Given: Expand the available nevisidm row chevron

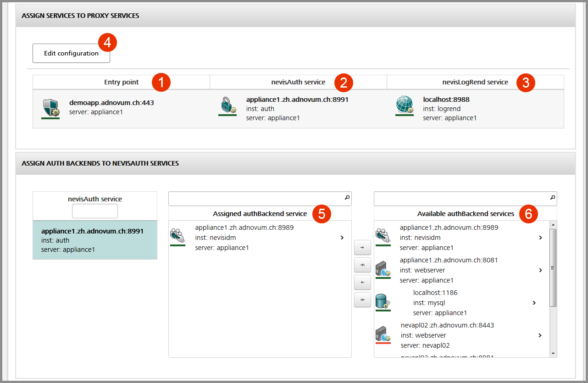Looking at the screenshot, I should coord(540,238).
